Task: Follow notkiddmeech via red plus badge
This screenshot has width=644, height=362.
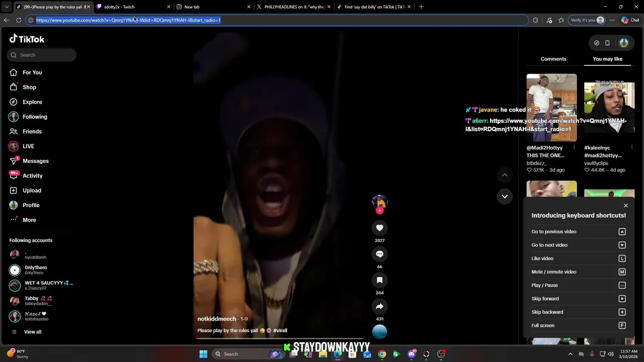Action: coord(379,211)
